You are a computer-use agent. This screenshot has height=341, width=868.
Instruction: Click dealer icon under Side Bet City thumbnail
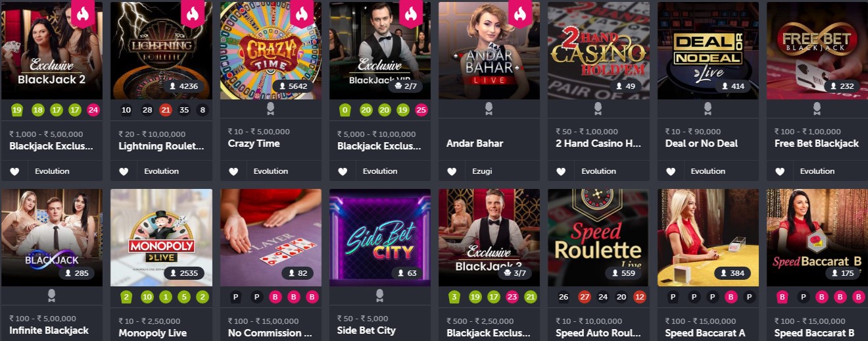(x=379, y=296)
